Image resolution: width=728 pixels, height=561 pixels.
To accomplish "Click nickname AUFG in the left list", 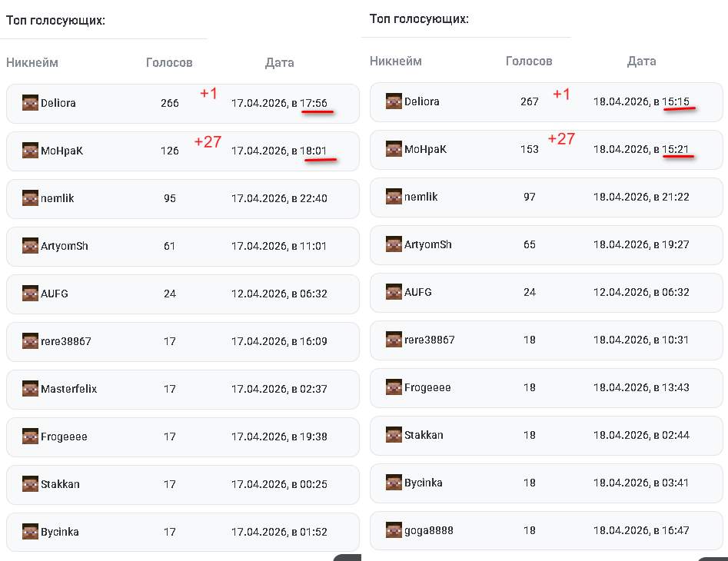I will pyautogui.click(x=55, y=294).
